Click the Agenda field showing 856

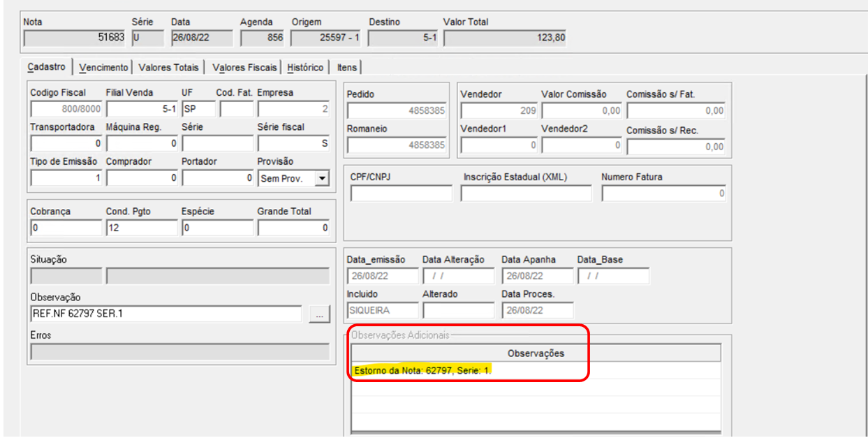[x=263, y=38]
